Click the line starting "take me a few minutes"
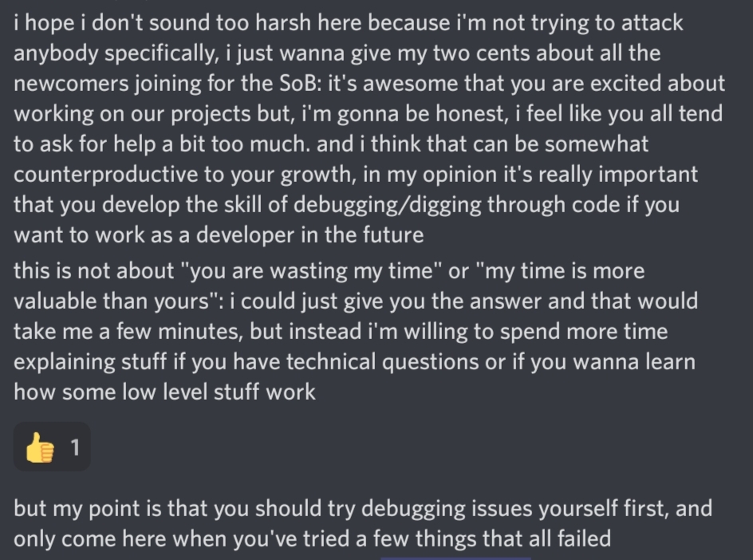This screenshot has height=560, width=753. coord(340,331)
